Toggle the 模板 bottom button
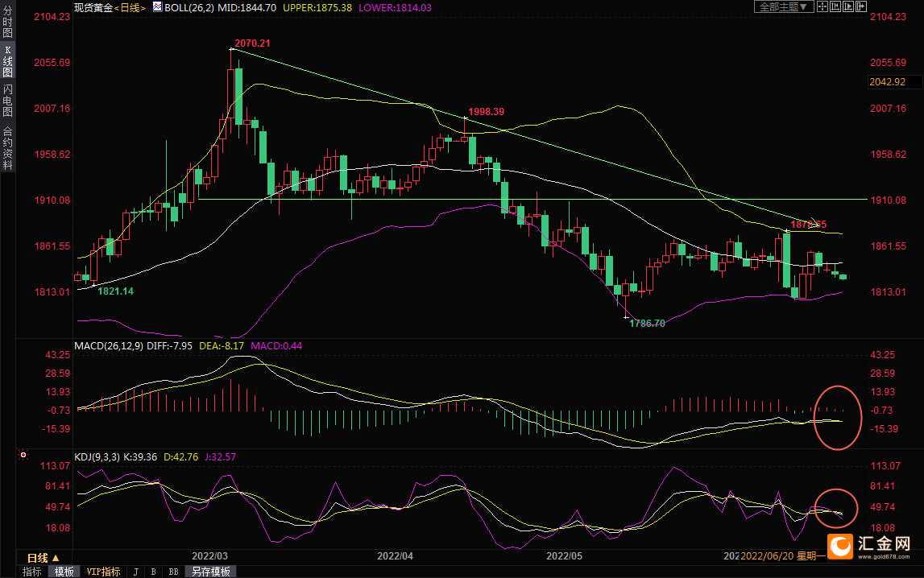 point(64,572)
